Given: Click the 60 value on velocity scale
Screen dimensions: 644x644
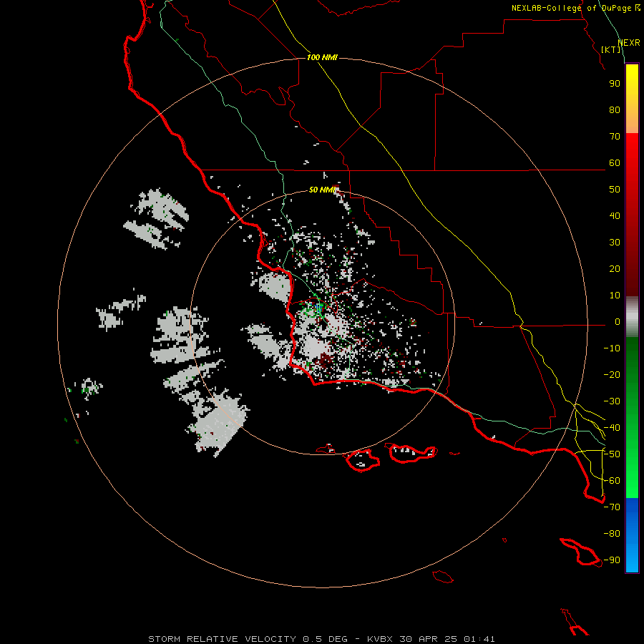Looking at the screenshot, I should coord(615,163).
